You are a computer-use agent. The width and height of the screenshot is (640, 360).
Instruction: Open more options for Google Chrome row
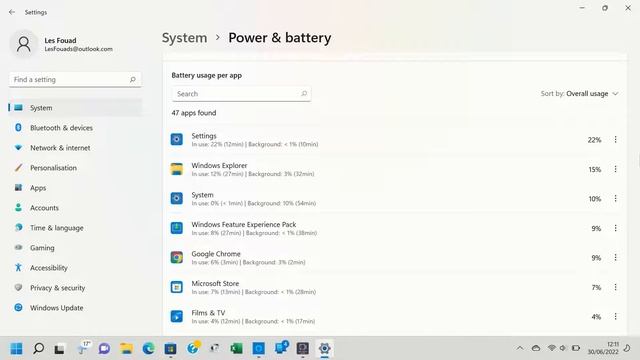tap(616, 258)
